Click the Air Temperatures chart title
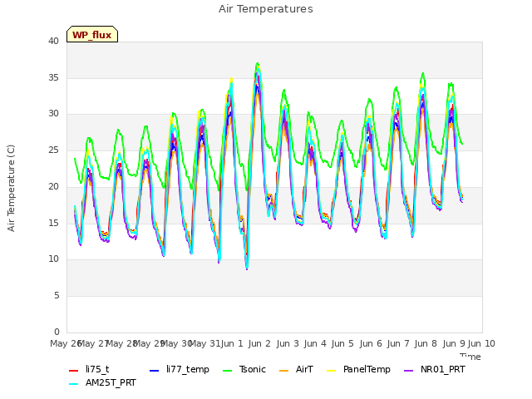The width and height of the screenshot is (532, 399). click(266, 9)
